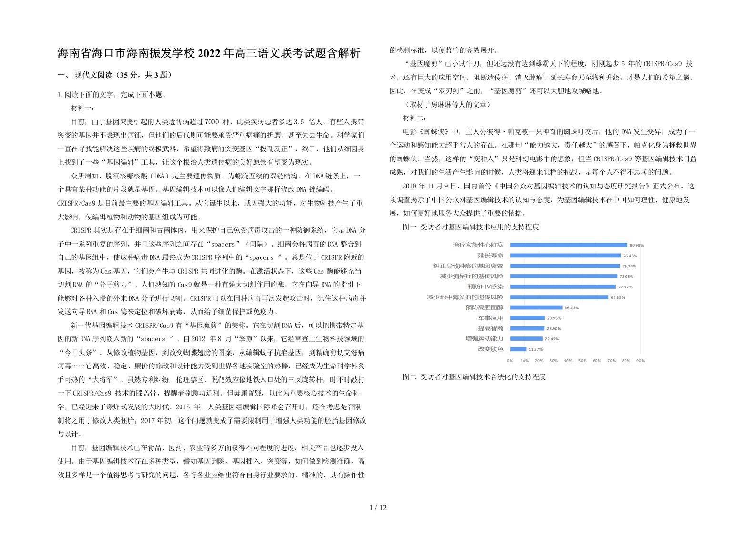Viewport: 756px width, 534px height.
Task: Click the chart label 军事应用
Action: pos(491,318)
